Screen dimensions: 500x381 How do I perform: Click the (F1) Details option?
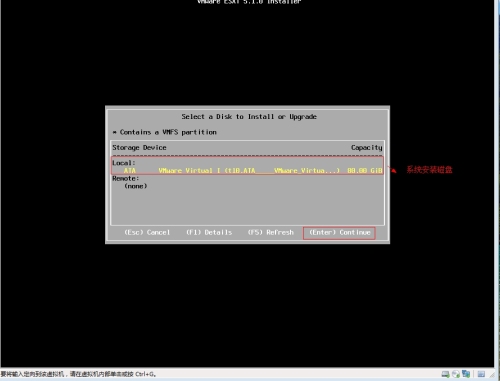click(x=209, y=232)
